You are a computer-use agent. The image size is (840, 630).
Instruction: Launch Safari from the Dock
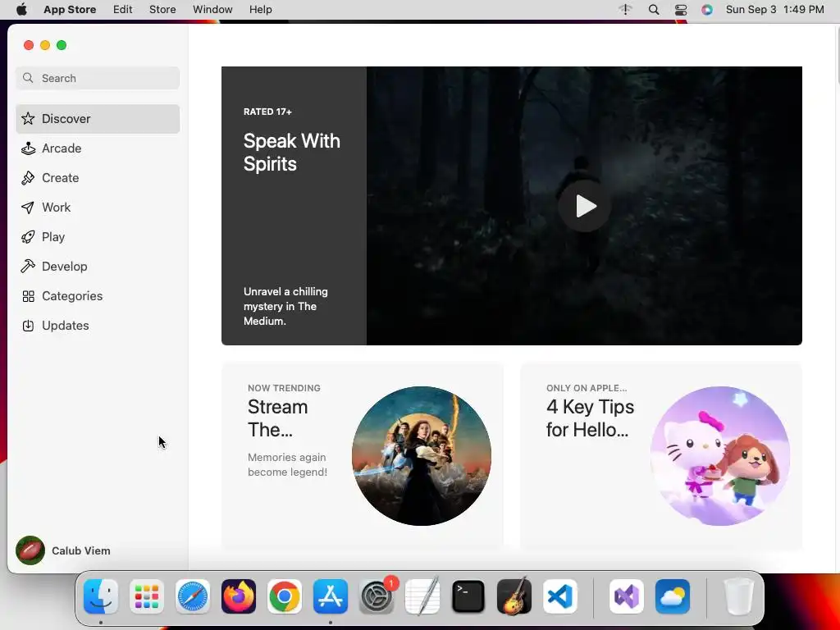(x=192, y=596)
